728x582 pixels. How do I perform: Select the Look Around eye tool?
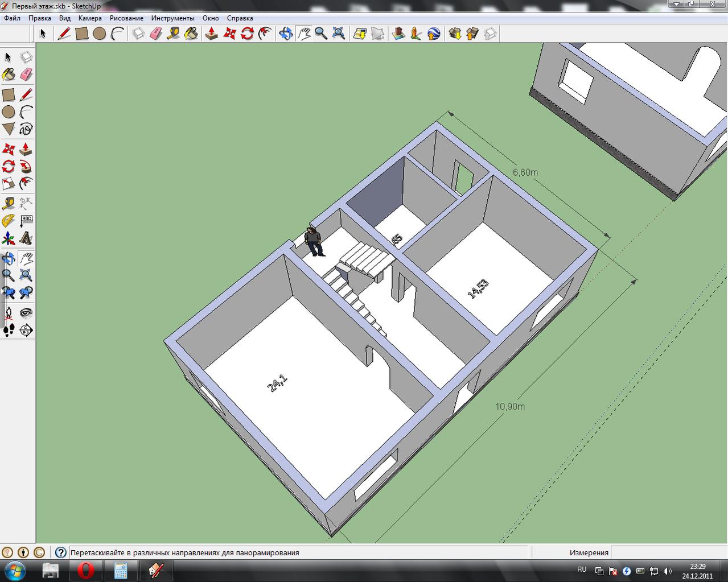26,313
